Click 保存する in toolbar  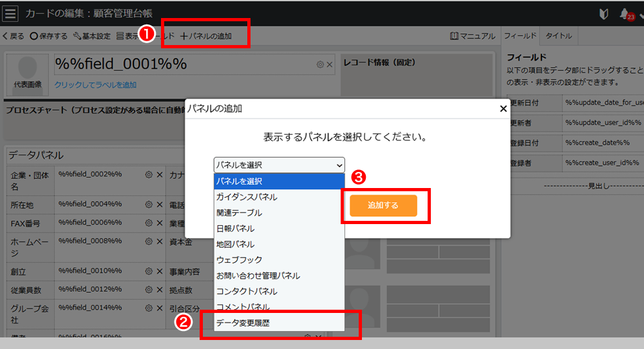(49, 36)
